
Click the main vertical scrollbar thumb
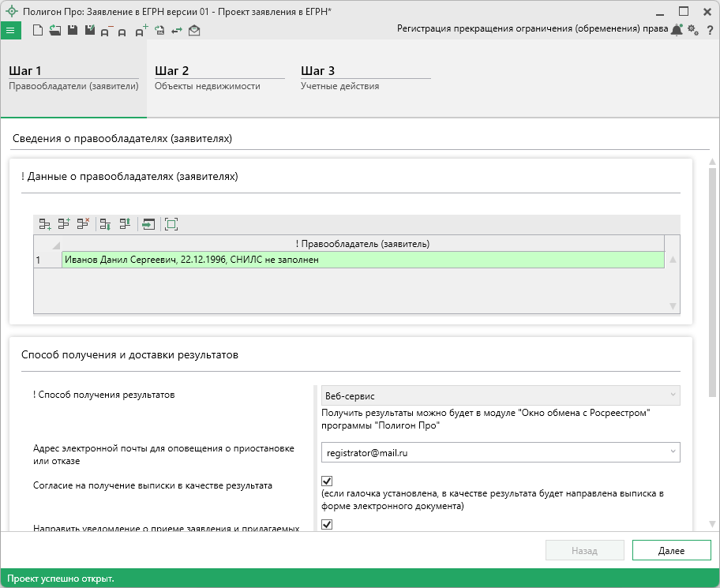click(713, 276)
